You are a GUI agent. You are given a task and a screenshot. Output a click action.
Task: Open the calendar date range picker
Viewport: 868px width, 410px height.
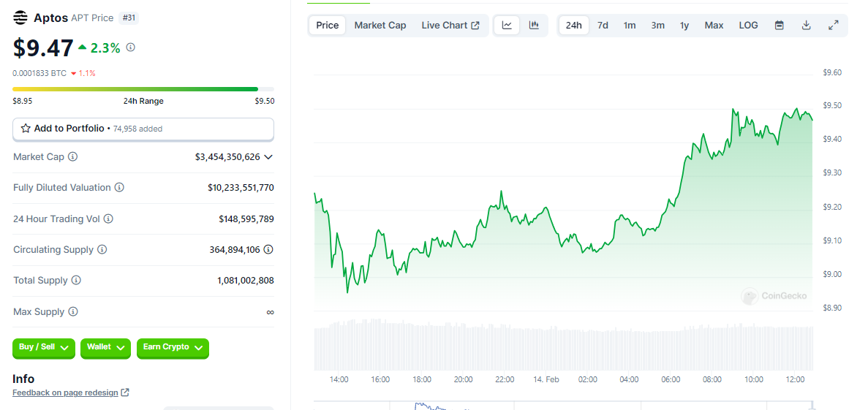coord(780,26)
